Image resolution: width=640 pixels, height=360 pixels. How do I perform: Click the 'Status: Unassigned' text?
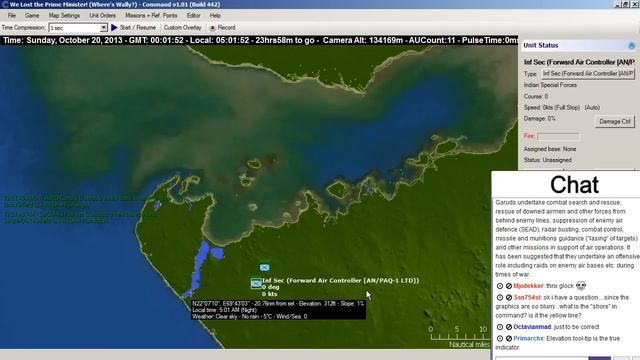(x=547, y=160)
